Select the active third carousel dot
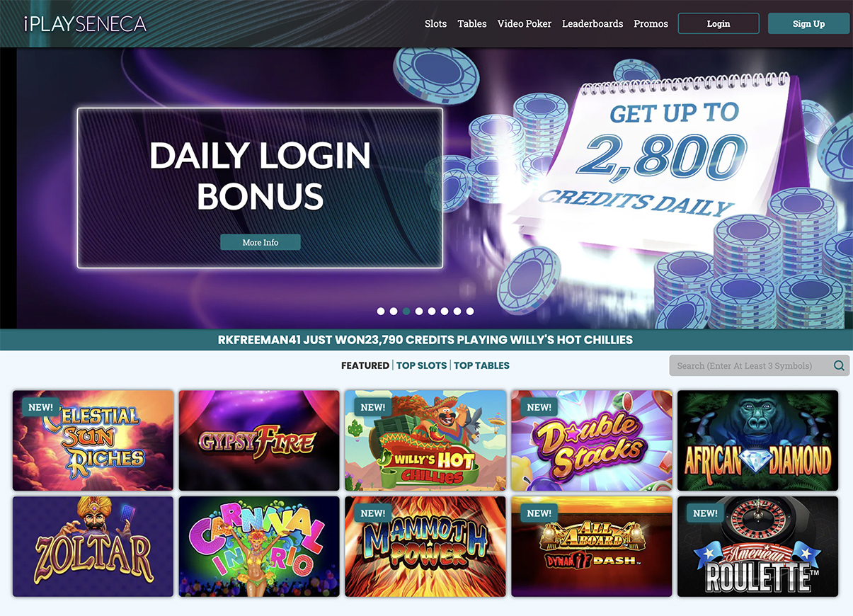This screenshot has width=853, height=616. point(406,311)
